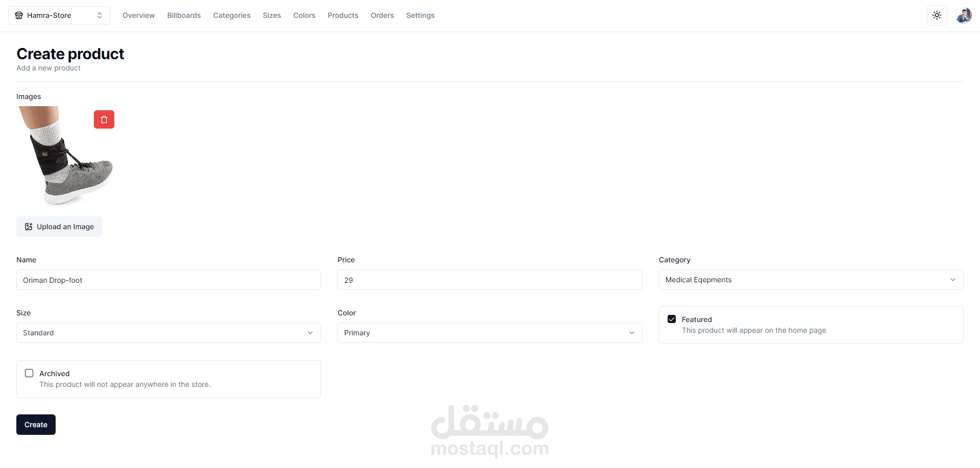Click the Upload an Image button
The width and height of the screenshot is (980, 468).
coord(59,227)
